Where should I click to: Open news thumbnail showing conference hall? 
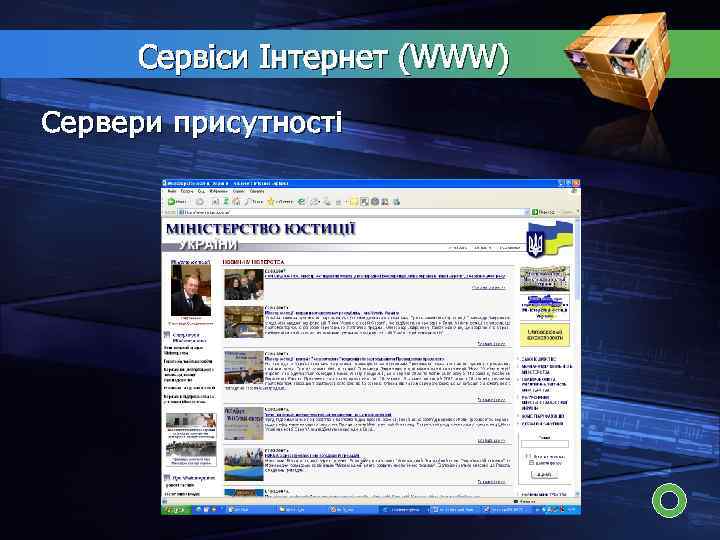click(x=243, y=322)
